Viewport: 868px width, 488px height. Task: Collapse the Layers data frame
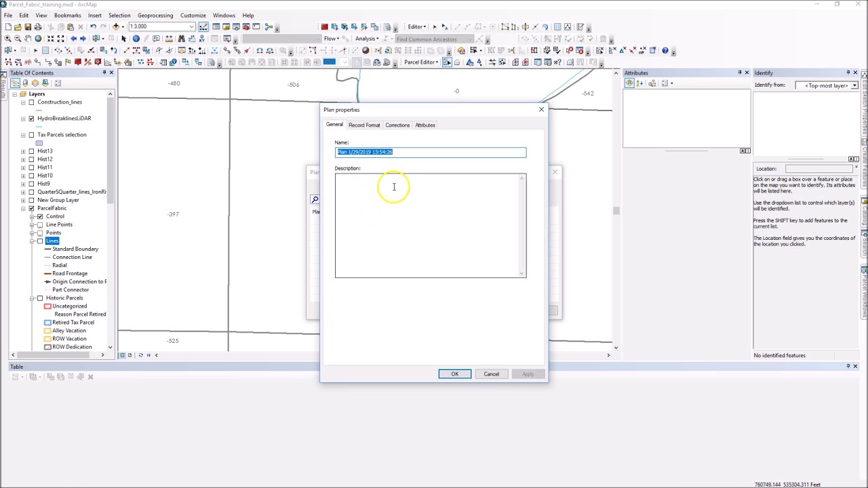[x=14, y=94]
